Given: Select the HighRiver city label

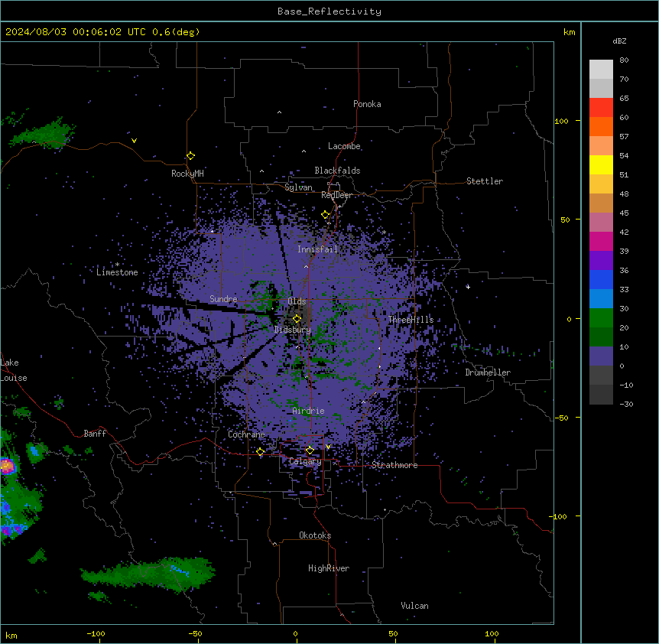Looking at the screenshot, I should click(x=329, y=568).
